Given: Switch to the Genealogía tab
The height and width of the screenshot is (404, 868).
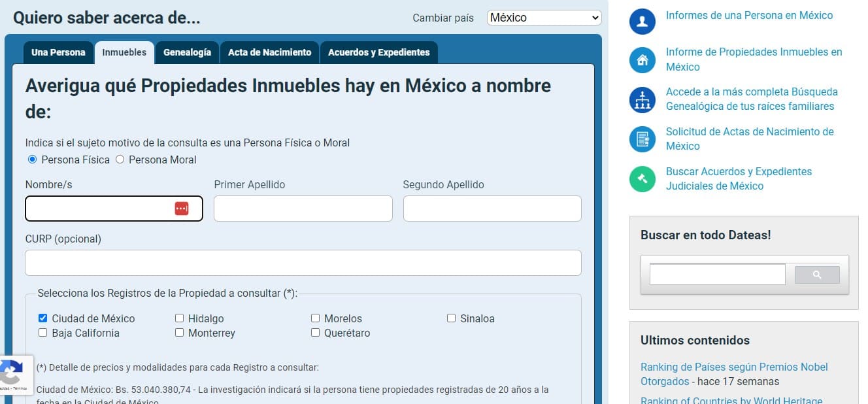Looking at the screenshot, I should point(187,52).
